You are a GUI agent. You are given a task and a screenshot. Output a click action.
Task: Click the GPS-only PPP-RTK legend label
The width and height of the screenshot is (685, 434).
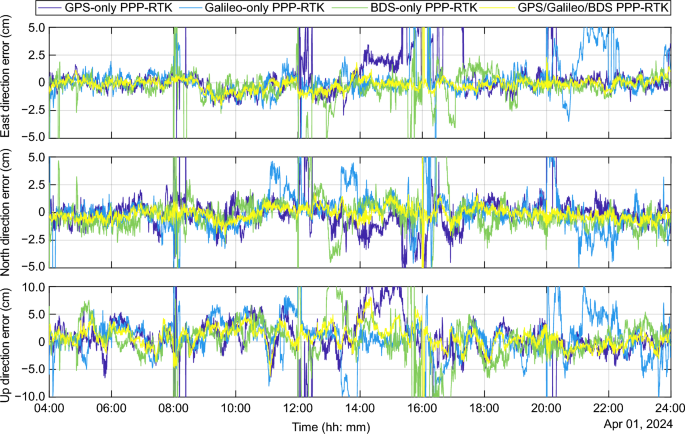(x=119, y=7)
